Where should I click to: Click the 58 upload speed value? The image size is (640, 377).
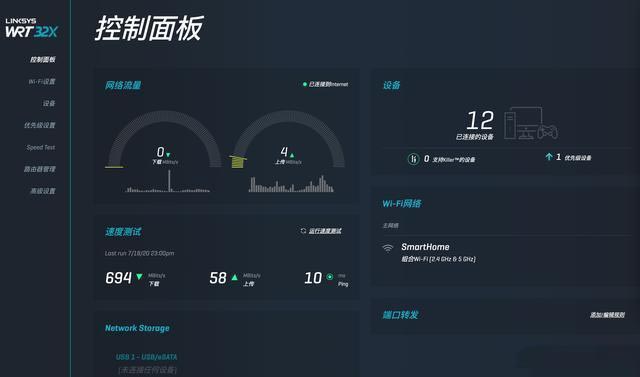pyautogui.click(x=218, y=278)
